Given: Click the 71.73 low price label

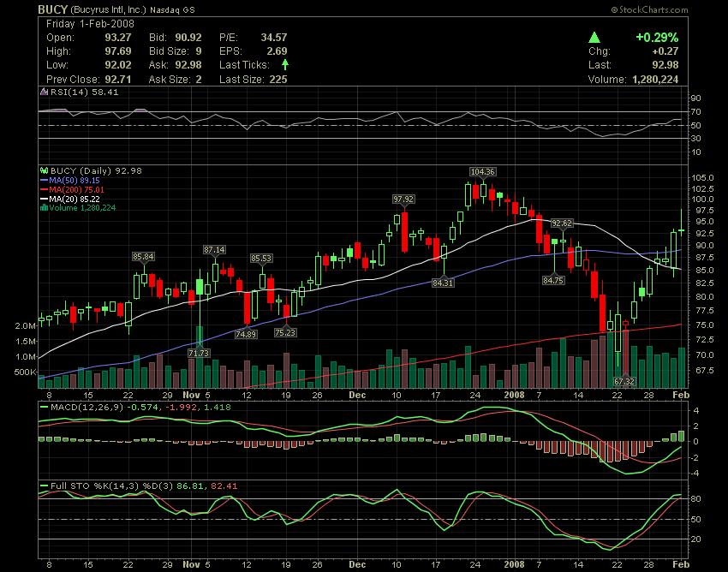Looking at the screenshot, I should [x=199, y=354].
